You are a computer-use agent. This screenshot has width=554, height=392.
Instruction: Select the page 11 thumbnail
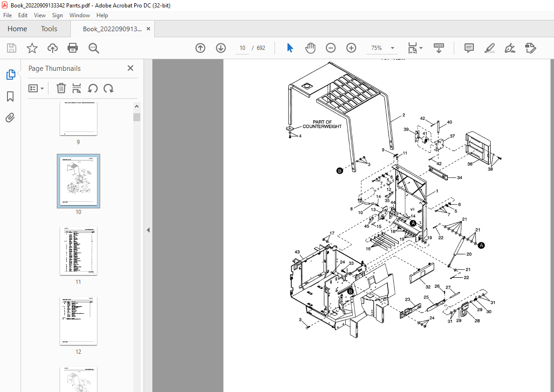[x=78, y=251]
